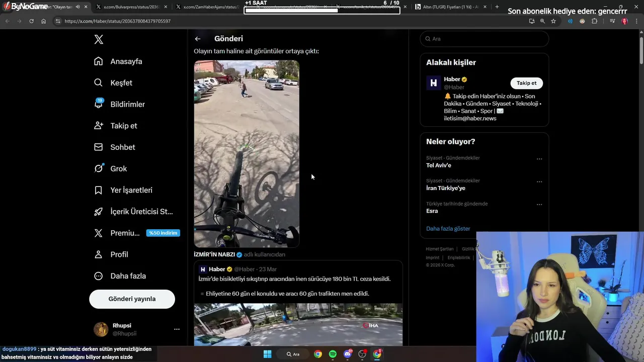Image resolution: width=644 pixels, height=362 pixels.
Task: Open Yer İşaretleri bookmarks
Action: [123, 190]
